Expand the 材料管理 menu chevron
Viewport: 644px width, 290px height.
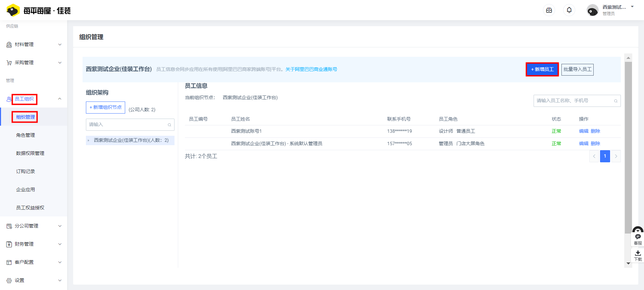tap(60, 44)
